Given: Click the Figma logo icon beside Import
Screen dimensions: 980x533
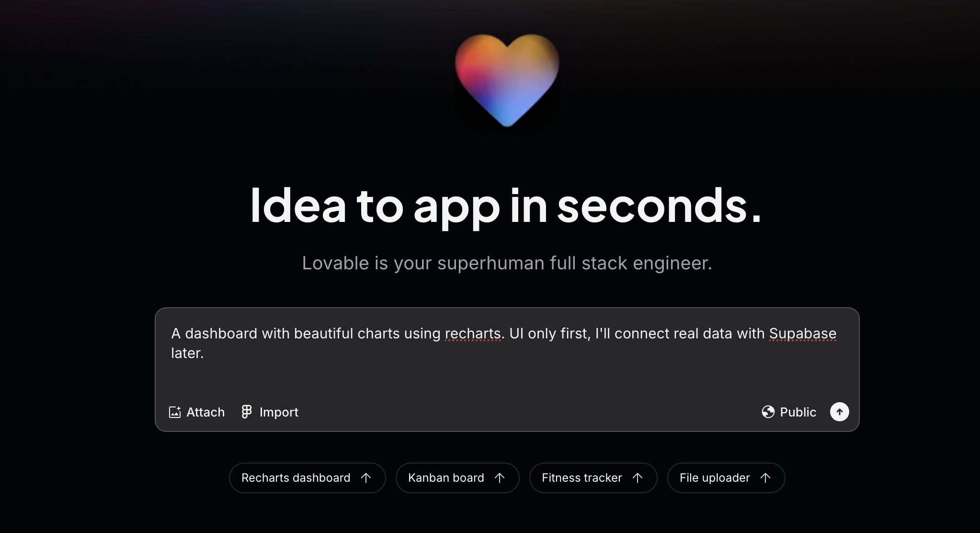Looking at the screenshot, I should pos(247,412).
